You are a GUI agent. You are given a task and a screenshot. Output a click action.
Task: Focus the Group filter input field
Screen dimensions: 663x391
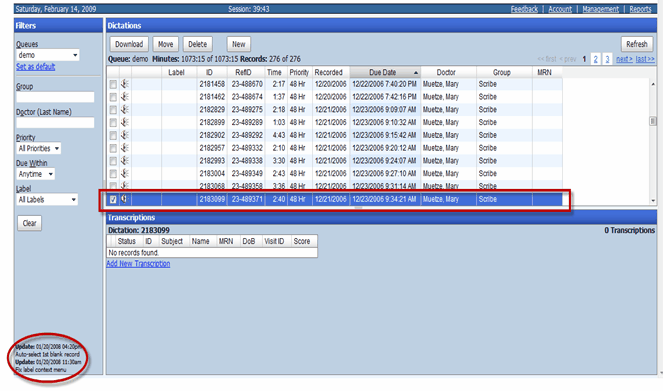tap(55, 97)
